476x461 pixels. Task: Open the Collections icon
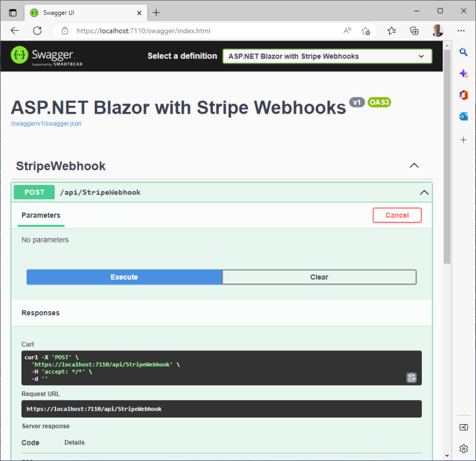(414, 31)
